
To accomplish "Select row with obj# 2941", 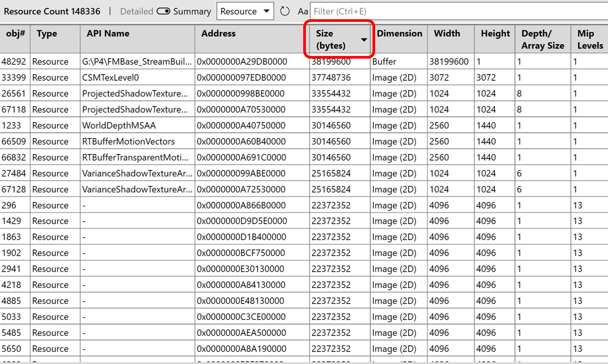I will 304,269.
